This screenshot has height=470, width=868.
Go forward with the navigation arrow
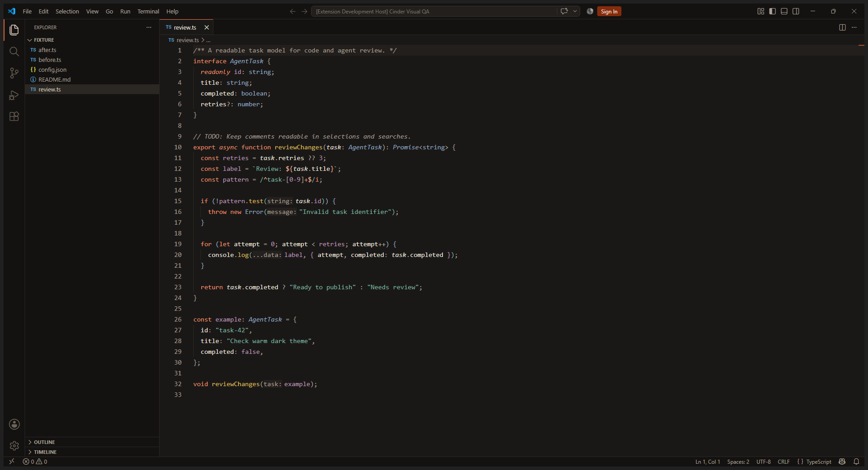(x=304, y=11)
